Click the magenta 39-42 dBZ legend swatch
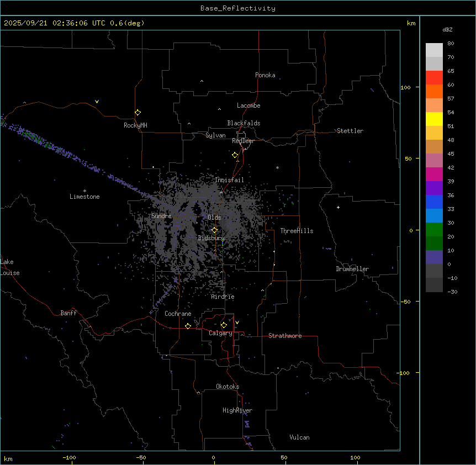The width and height of the screenshot is (476, 465). click(434, 174)
